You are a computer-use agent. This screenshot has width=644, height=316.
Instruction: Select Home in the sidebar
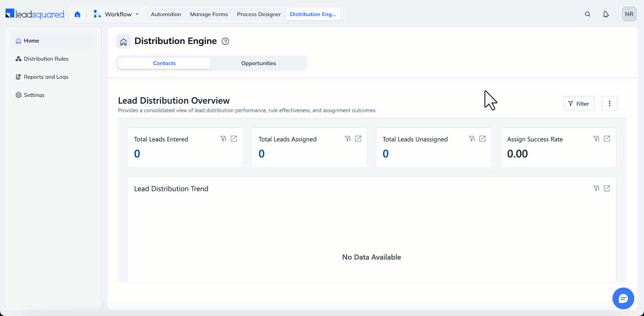pos(54,41)
